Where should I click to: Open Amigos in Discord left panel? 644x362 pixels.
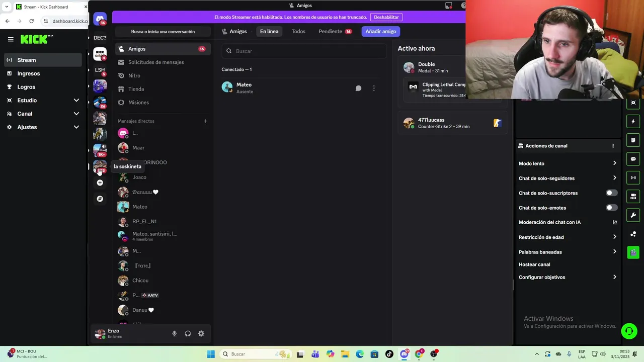tap(163, 49)
